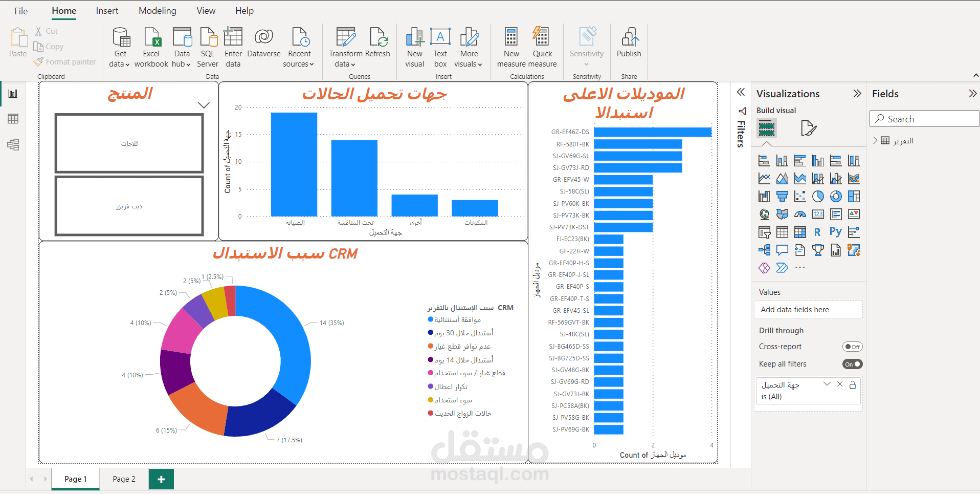Click the Enter data icon

[x=233, y=37]
